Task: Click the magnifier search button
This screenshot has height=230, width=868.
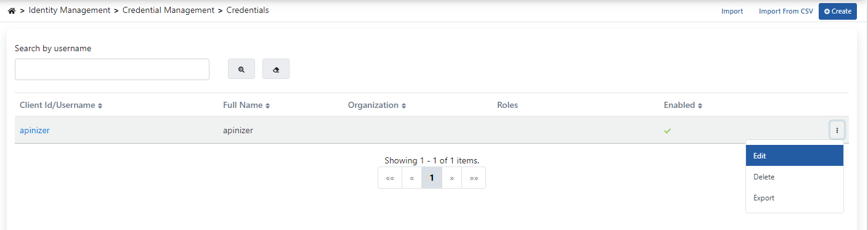Action: (241, 69)
